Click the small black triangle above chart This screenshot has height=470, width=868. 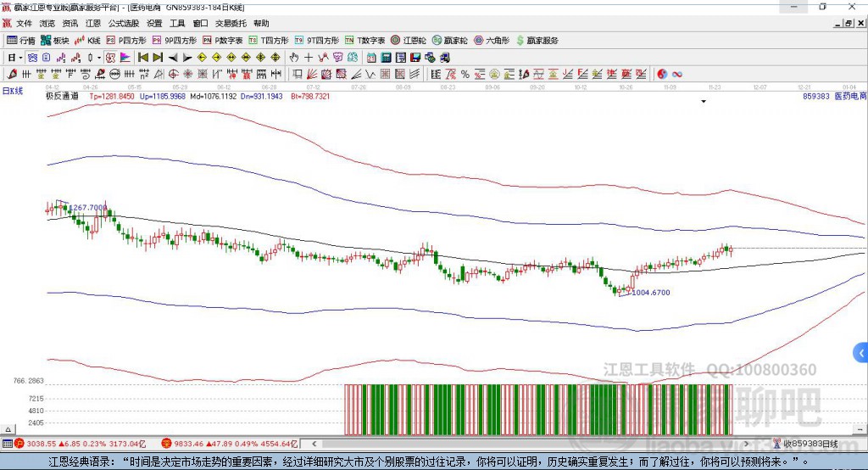(x=704, y=102)
